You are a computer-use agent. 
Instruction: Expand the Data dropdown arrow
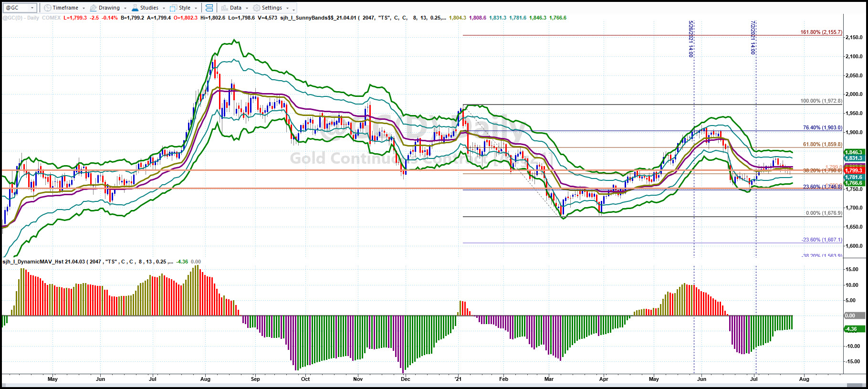tap(247, 8)
